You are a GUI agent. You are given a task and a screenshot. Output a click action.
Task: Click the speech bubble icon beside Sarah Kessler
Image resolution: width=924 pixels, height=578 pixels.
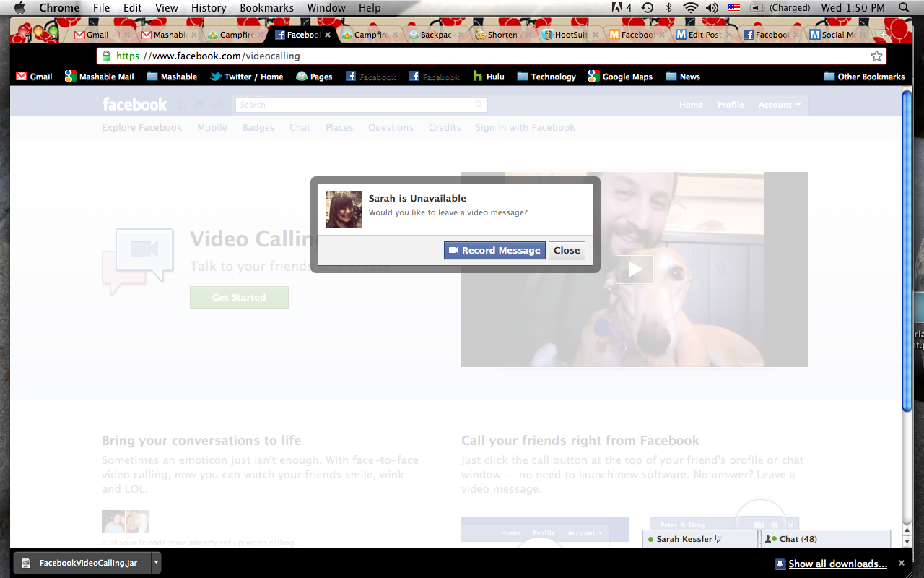click(x=720, y=539)
